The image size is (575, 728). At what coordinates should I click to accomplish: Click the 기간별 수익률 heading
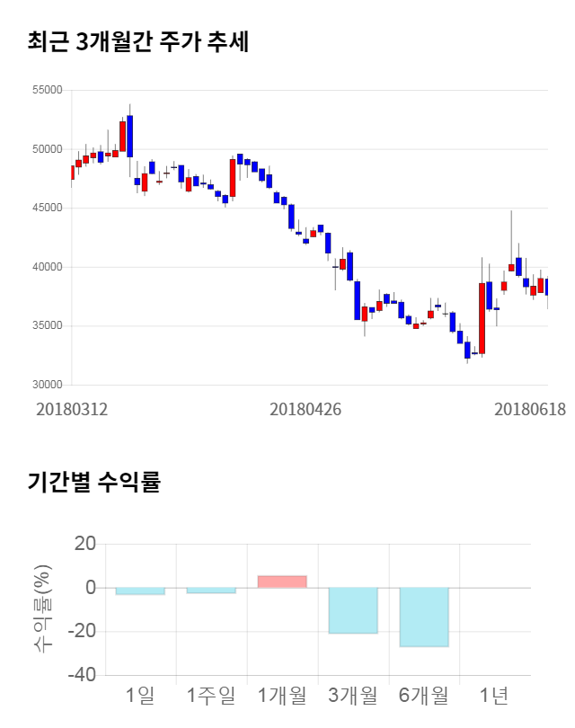[x=93, y=482]
